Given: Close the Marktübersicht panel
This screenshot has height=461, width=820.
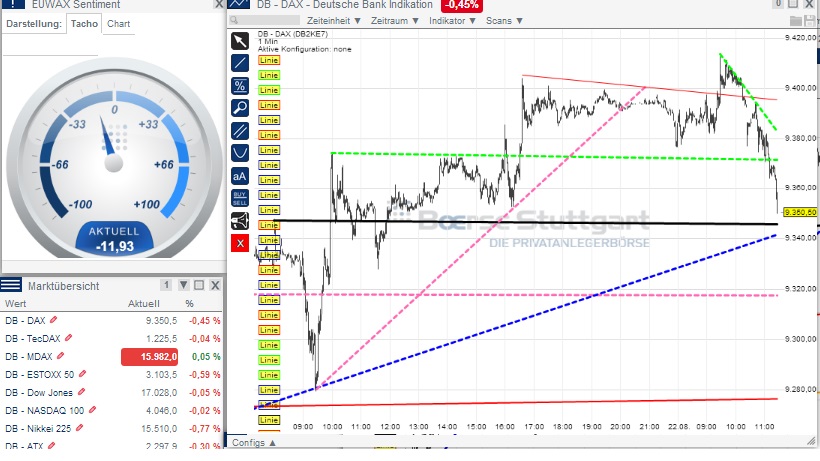Looking at the screenshot, I should pos(215,285).
